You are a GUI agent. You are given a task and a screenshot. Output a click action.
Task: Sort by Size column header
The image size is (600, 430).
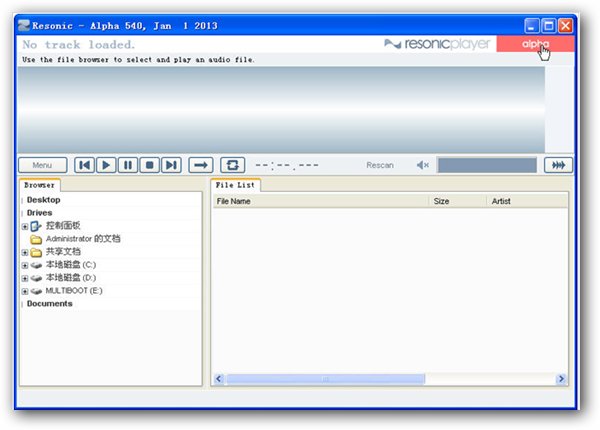point(458,201)
